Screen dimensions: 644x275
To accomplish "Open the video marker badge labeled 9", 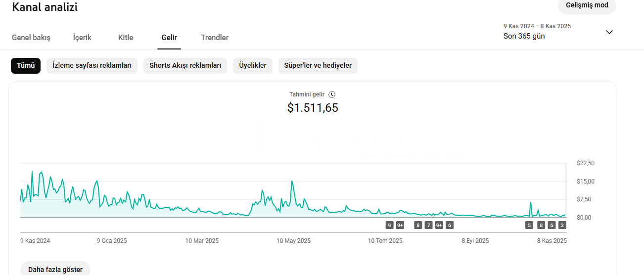I will pos(389,226).
